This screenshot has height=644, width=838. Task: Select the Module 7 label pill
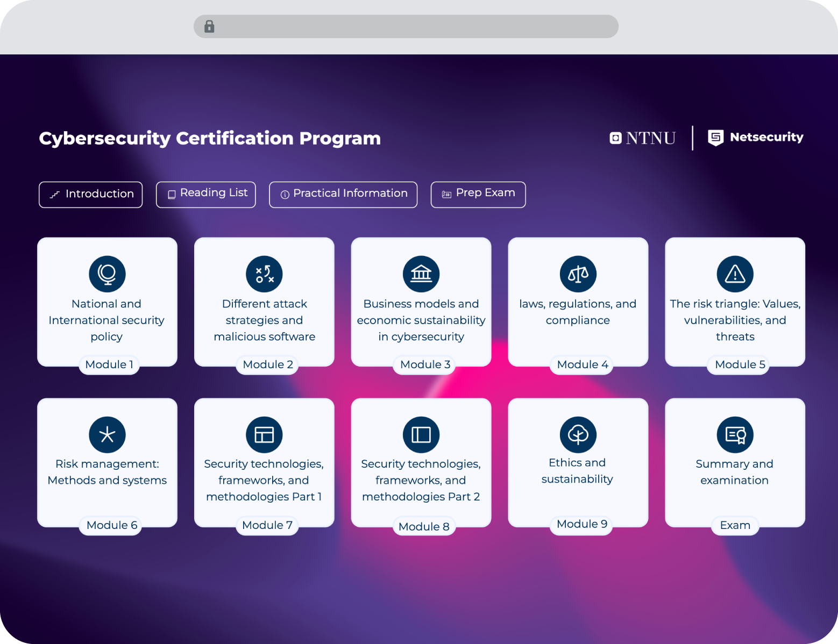(267, 525)
